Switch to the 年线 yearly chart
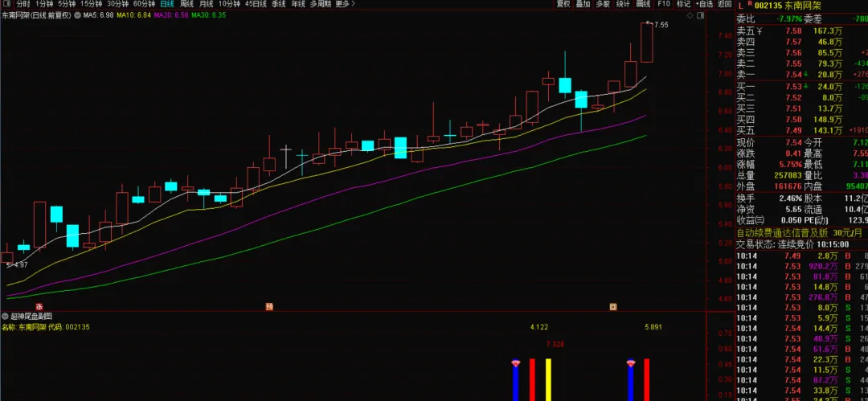Image resolution: width=868 pixels, height=401 pixels. click(x=298, y=4)
